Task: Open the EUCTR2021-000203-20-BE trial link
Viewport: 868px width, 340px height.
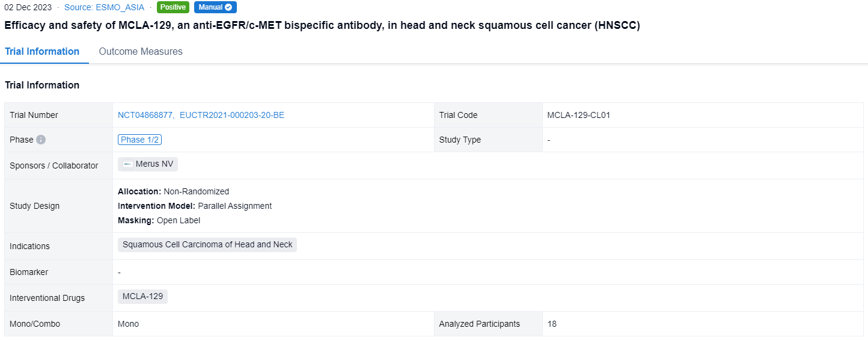Action: pos(232,115)
